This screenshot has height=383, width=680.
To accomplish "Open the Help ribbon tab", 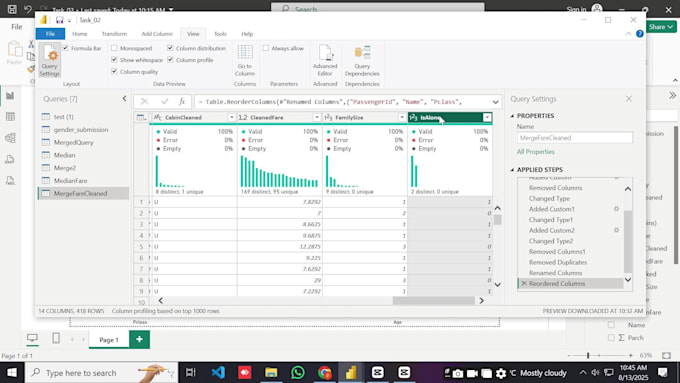I will coord(247,34).
